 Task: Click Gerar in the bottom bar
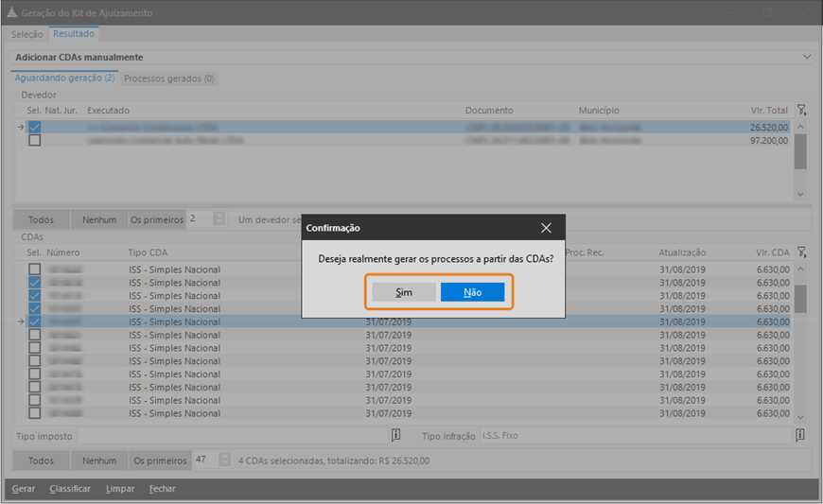click(24, 489)
